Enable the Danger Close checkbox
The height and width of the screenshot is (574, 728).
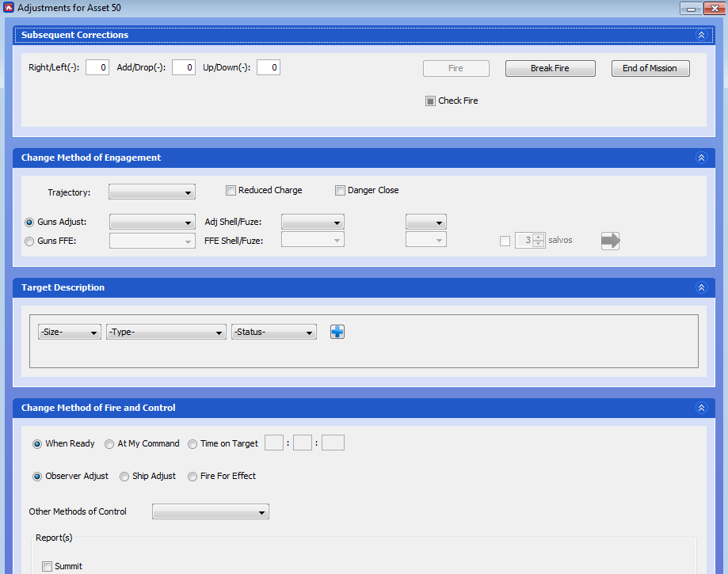(x=341, y=190)
